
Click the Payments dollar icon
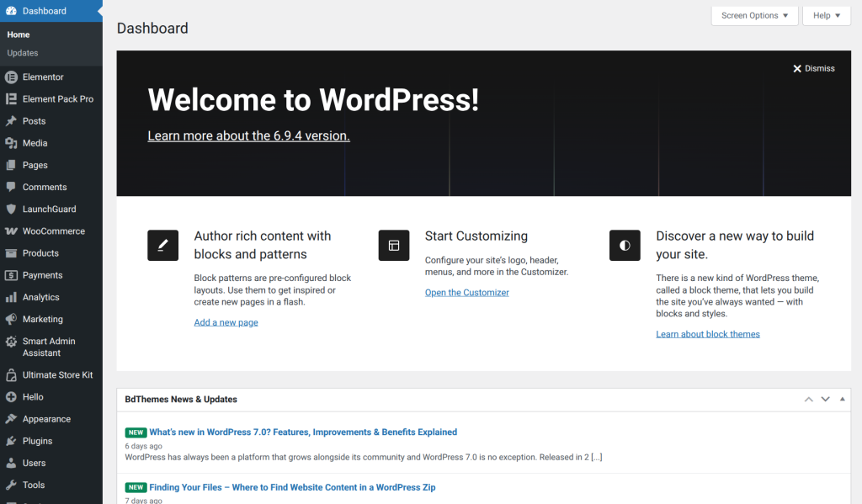[11, 275]
